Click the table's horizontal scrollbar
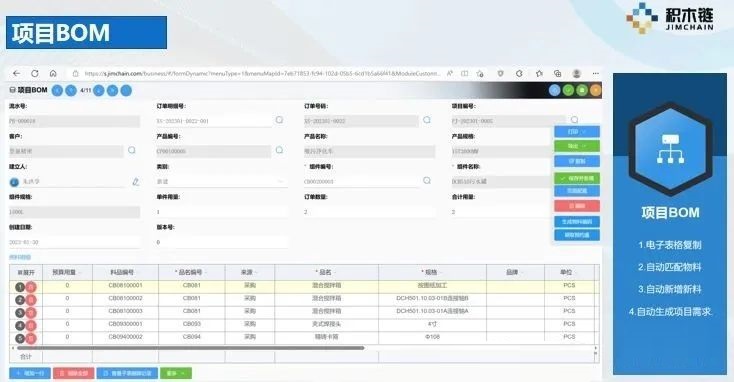The width and height of the screenshot is (734, 382). click(191, 348)
